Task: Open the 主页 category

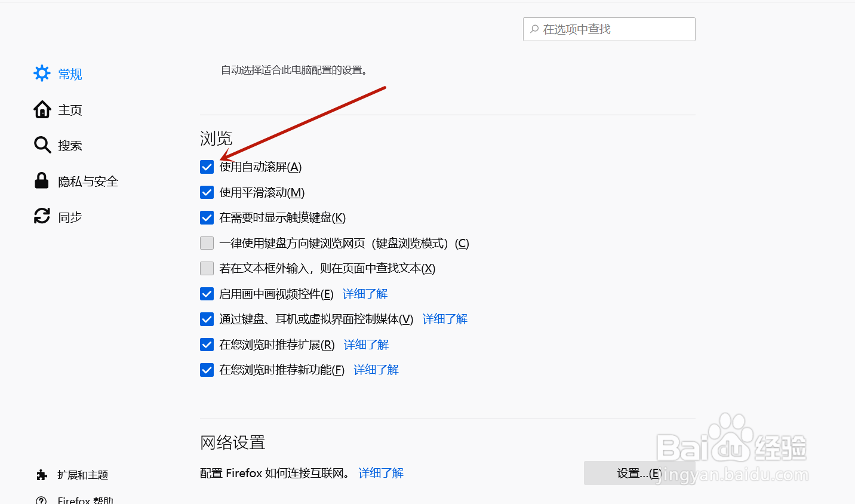Action: point(70,110)
